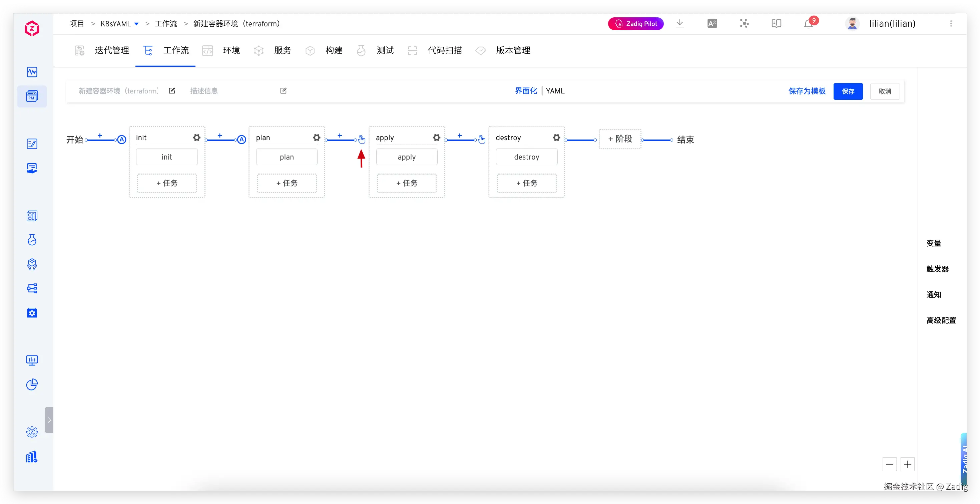Viewport: 980px width, 504px height.
Task: Switch language with the translate icon
Action: coord(712,24)
